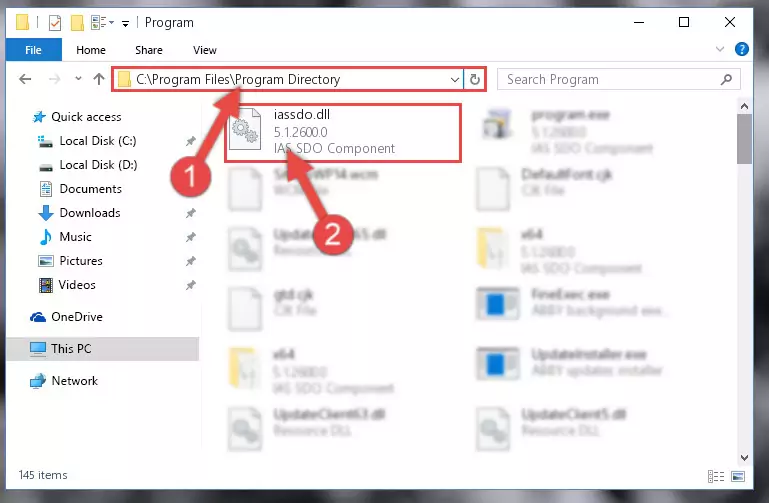The height and width of the screenshot is (503, 769).
Task: Click the Properties checkmark quick access icon
Action: [x=55, y=23]
